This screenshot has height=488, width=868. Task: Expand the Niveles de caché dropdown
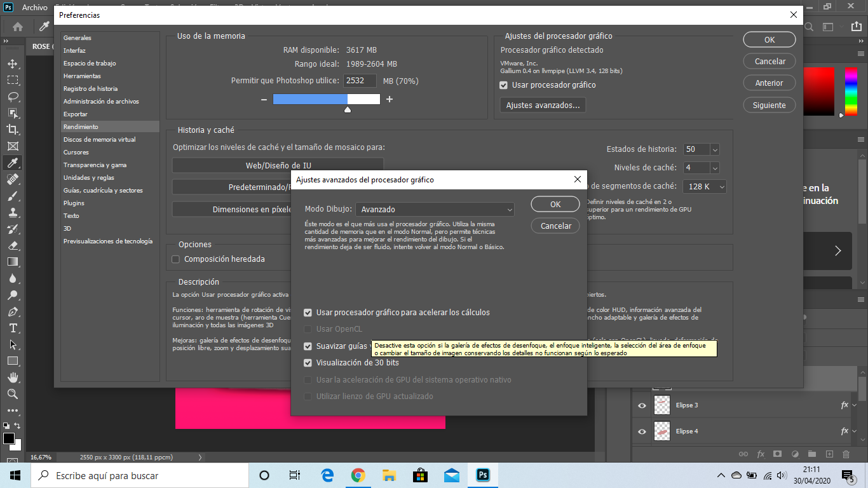click(x=715, y=166)
